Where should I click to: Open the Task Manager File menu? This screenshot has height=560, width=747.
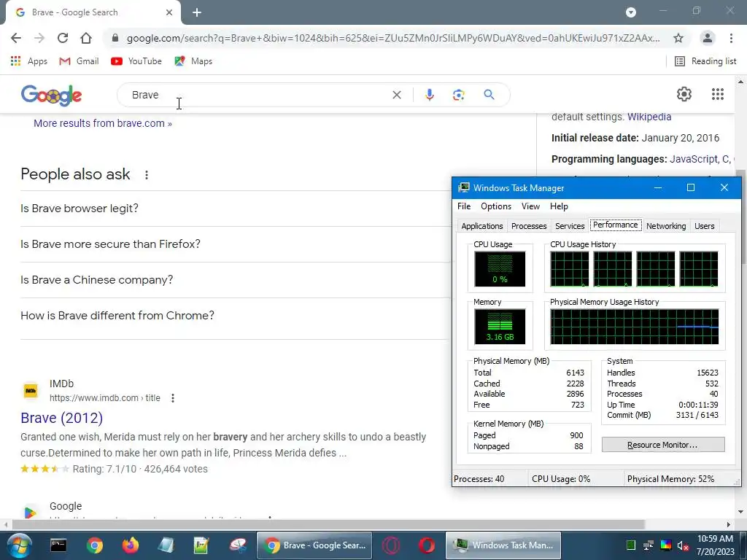point(464,206)
